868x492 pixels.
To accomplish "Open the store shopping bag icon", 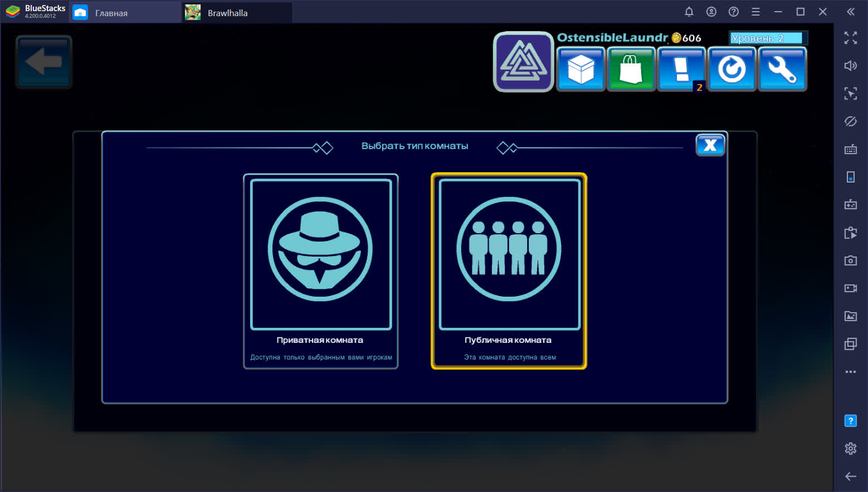I will [x=631, y=70].
